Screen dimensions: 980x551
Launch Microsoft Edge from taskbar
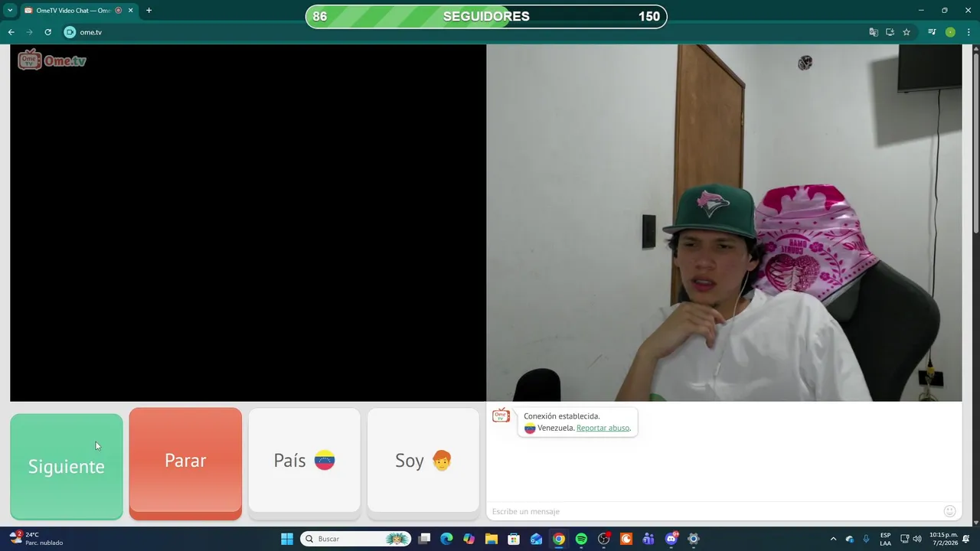[x=446, y=539]
